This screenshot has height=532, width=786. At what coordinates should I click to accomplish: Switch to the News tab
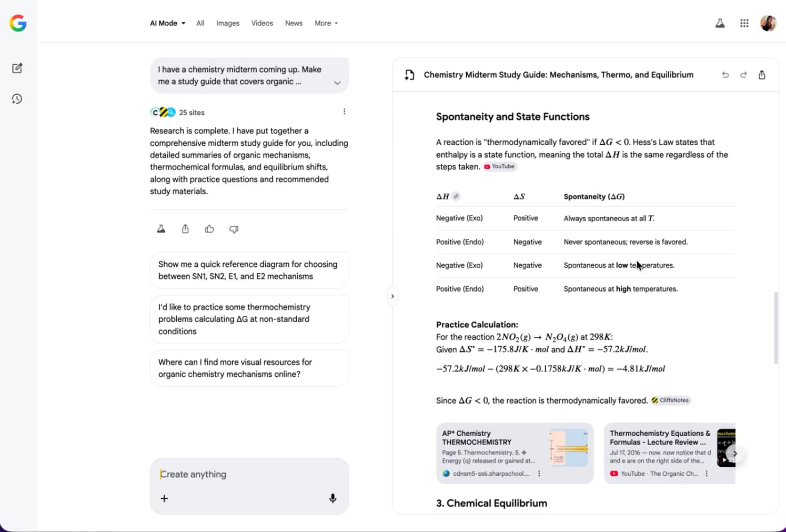[x=294, y=23]
